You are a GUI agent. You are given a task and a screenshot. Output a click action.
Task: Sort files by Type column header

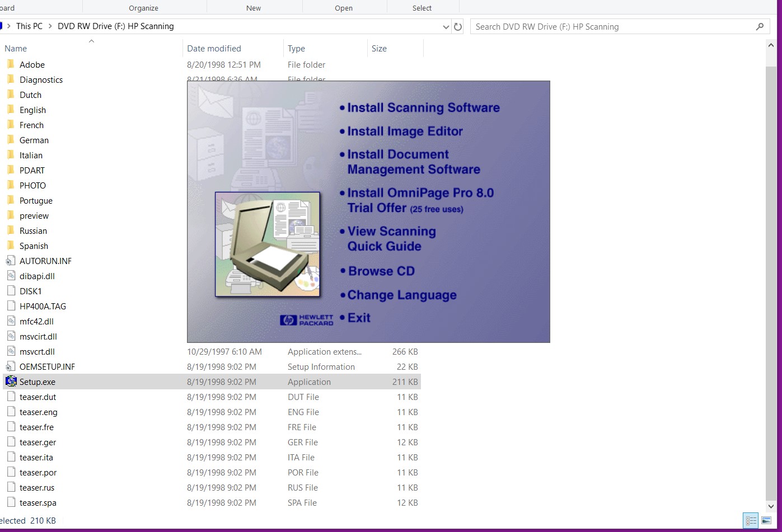(x=296, y=49)
